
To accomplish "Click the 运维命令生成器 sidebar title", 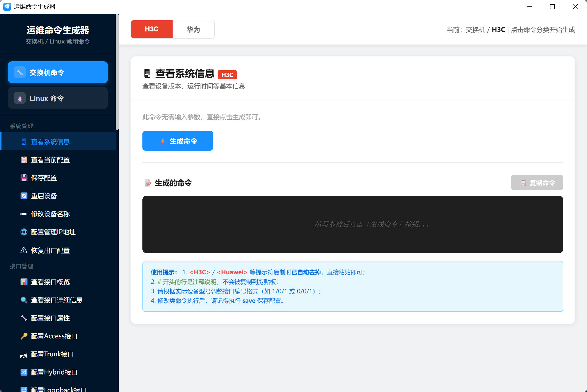I will tap(58, 30).
